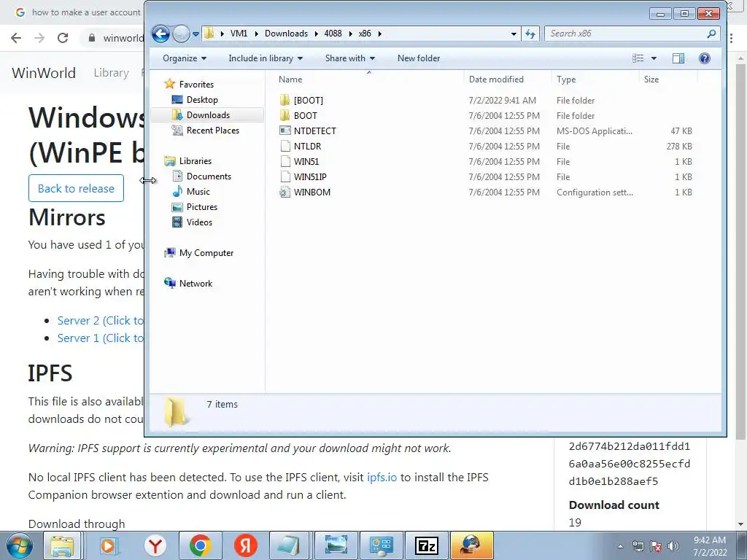Open Windows Explorer from taskbar

[63, 545]
